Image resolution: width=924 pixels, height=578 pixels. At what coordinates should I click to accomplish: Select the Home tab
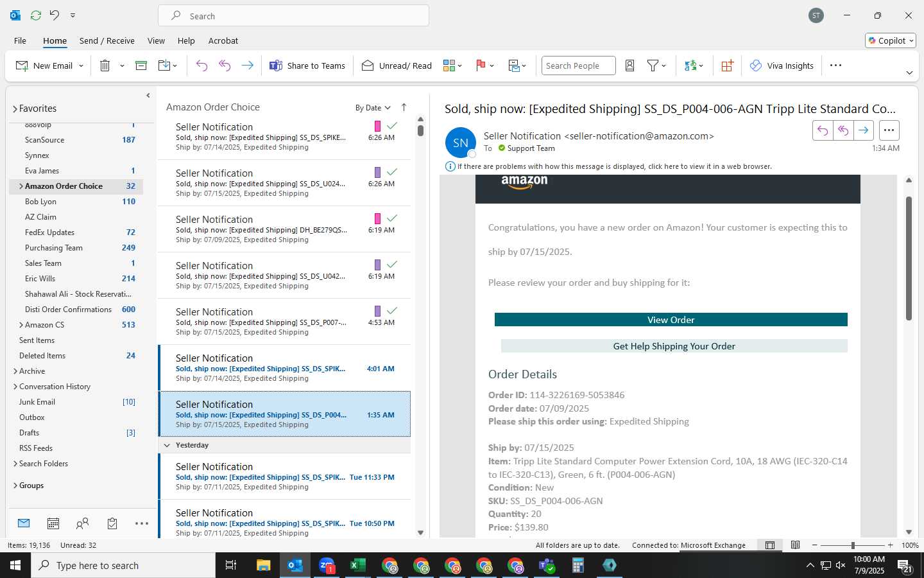tap(55, 40)
